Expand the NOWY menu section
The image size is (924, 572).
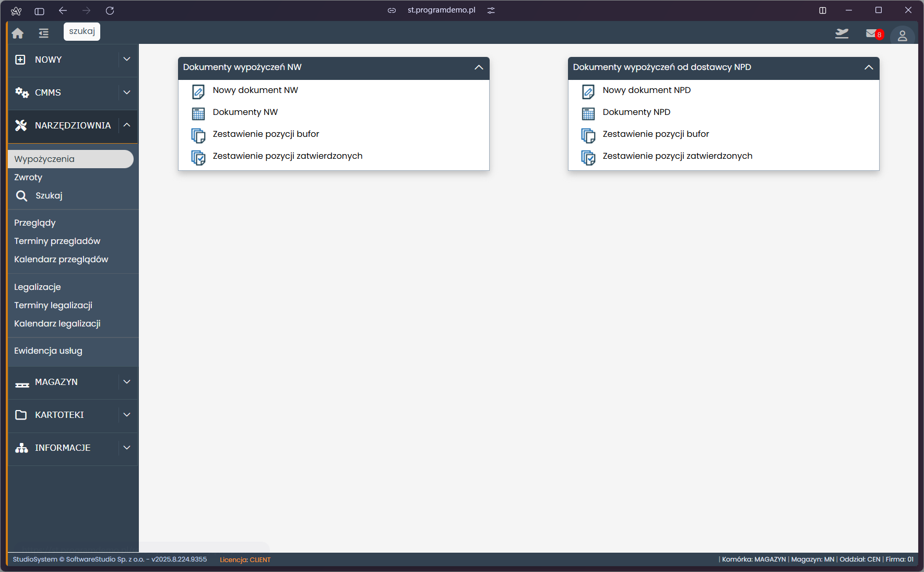(x=127, y=60)
